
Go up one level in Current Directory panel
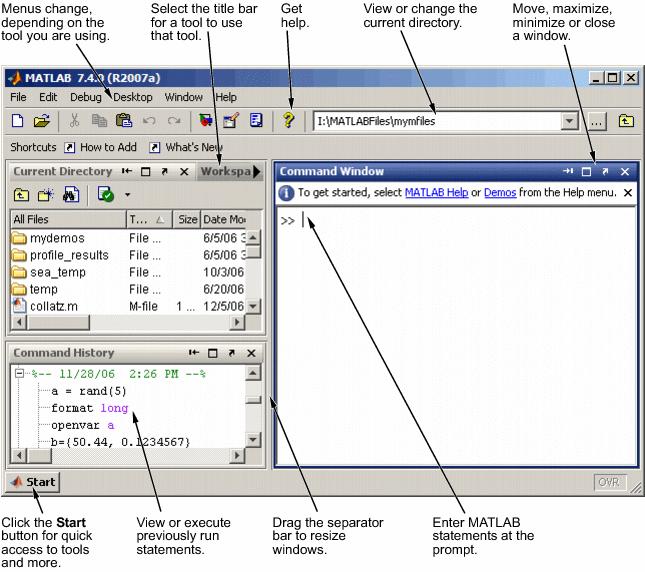21,195
